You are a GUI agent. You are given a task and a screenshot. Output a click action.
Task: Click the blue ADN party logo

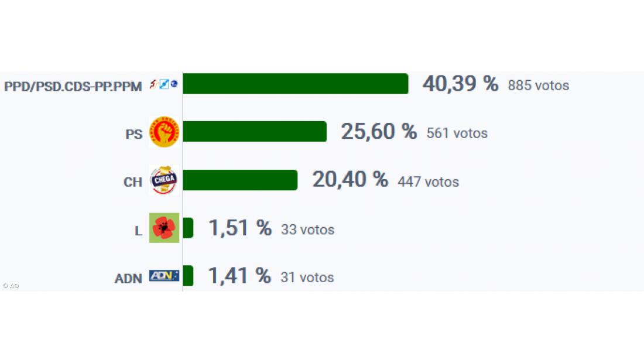(164, 276)
